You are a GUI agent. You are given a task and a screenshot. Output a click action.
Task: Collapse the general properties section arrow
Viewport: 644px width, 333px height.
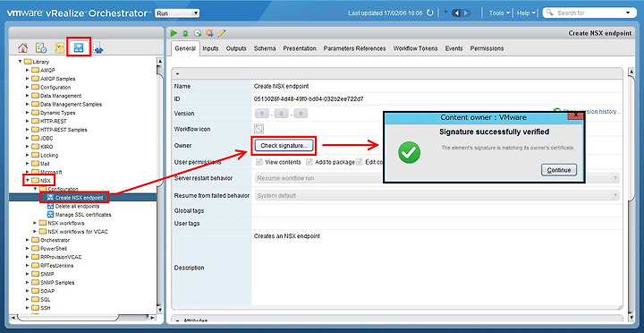click(x=177, y=74)
